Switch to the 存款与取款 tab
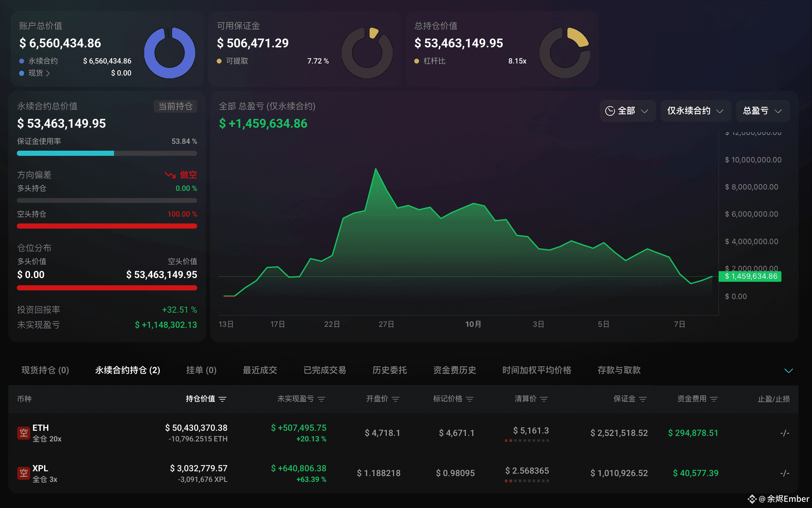 [619, 370]
